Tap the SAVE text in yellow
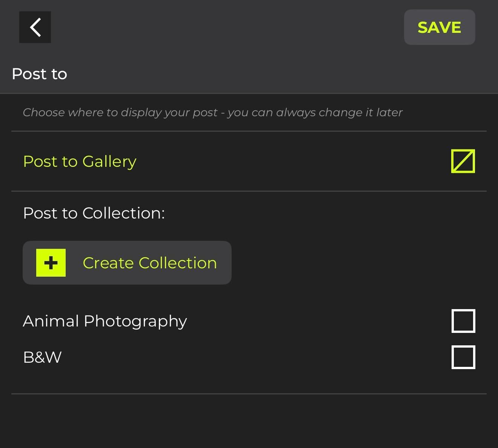Screen dimensions: 498x448 click(x=440, y=28)
